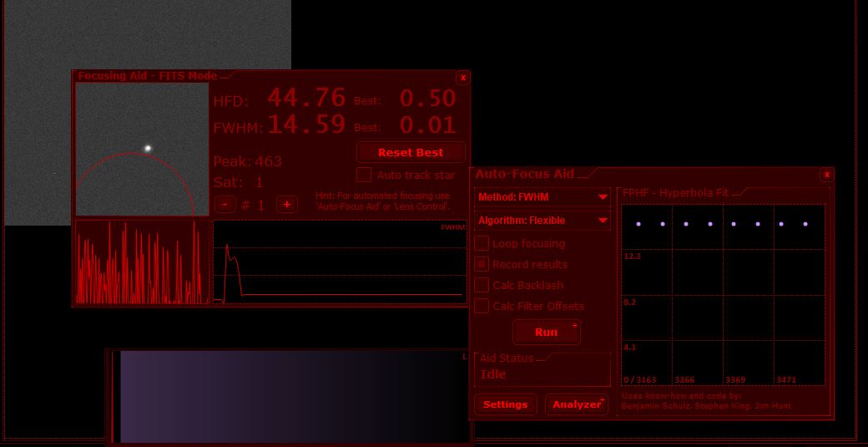Open the Algorithm: Flexible dropdown
Viewport: 868px width, 447px height.
pyautogui.click(x=542, y=221)
